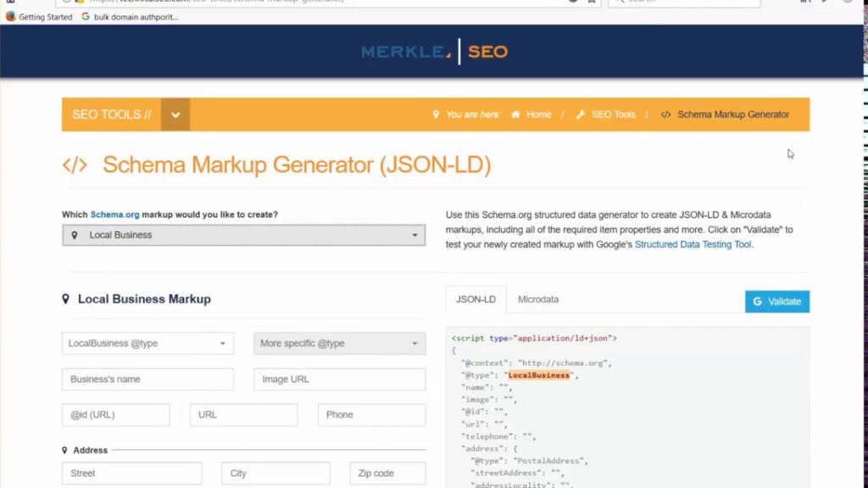Image resolution: width=868 pixels, height=488 pixels.
Task: Click the wrench icon beside SEO Tools
Action: pyautogui.click(x=580, y=114)
